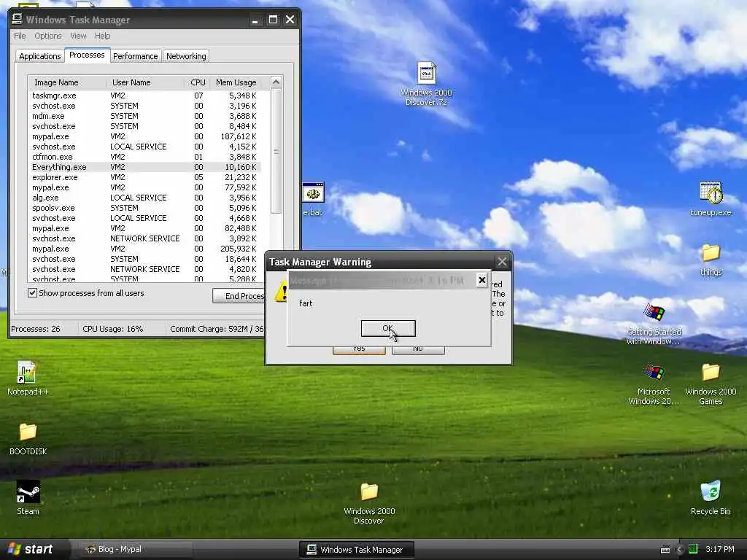This screenshot has width=747, height=560.
Task: Select svchost.exe using 8,484 K memory
Action: [x=144, y=126]
